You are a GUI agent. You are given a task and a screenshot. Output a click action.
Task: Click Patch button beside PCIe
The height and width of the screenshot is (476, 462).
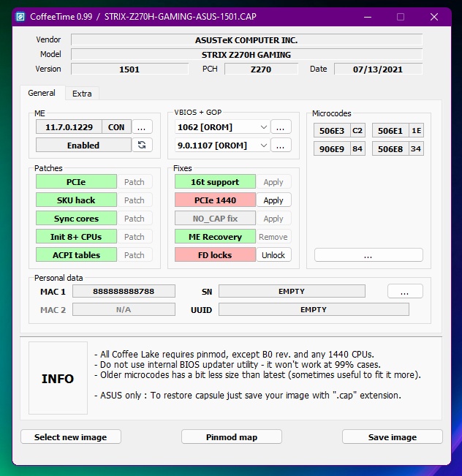coord(135,182)
